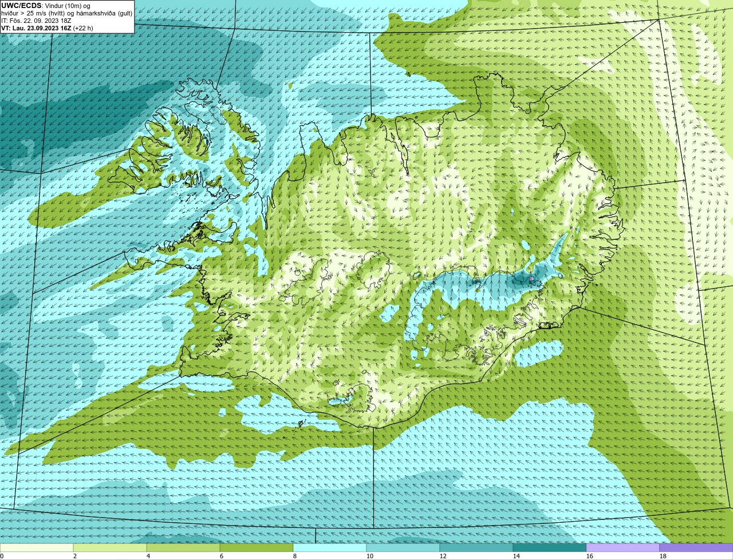Viewport: 733px width, 560px height.
Task: Click legend tick label '12'
Action: 443,556
